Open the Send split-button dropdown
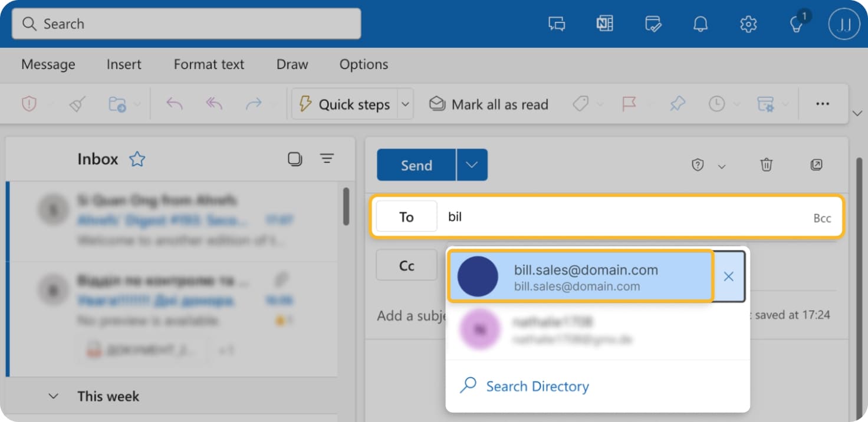Image resolution: width=868 pixels, height=422 pixels. (471, 165)
